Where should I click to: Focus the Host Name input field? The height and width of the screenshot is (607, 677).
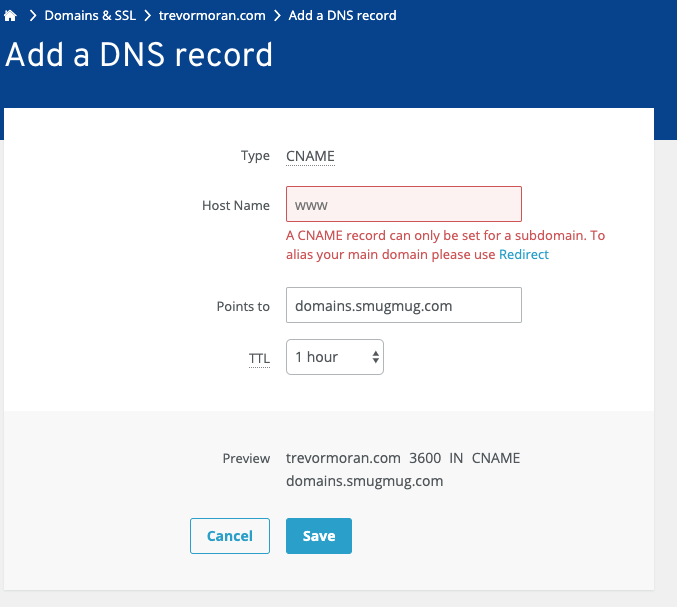click(404, 204)
